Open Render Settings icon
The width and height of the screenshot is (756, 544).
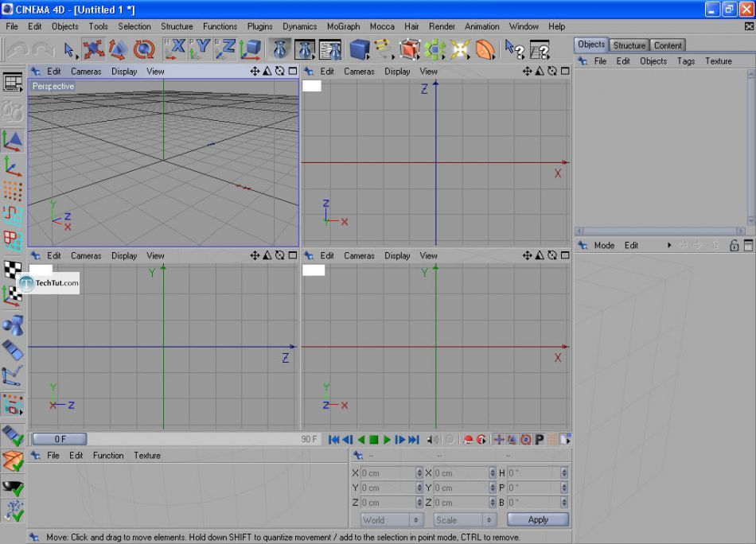point(331,49)
